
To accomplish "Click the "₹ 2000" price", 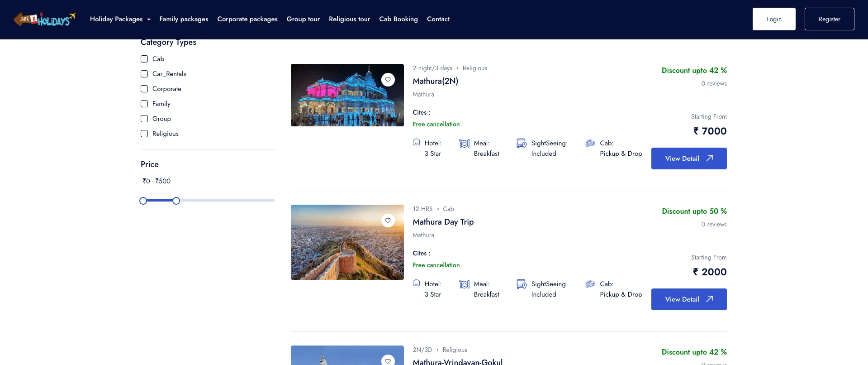I will pyautogui.click(x=710, y=272).
